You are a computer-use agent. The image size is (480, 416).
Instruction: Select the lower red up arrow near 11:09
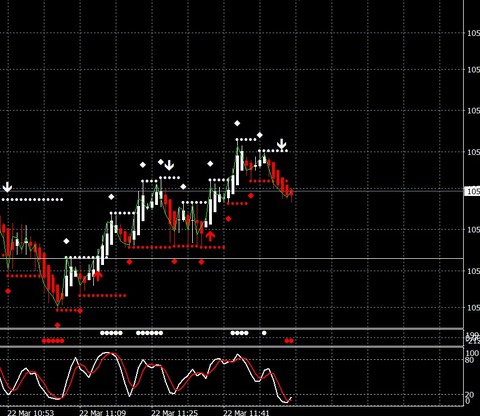pos(98,275)
